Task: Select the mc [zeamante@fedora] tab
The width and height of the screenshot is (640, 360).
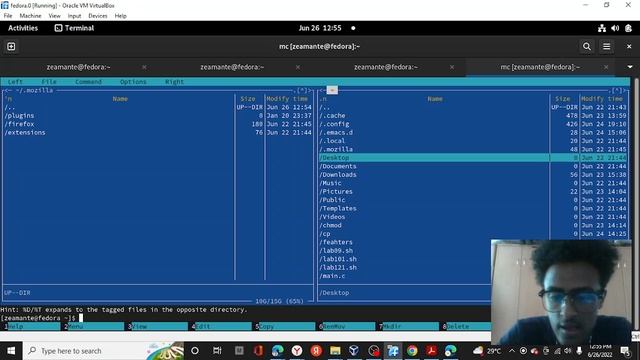Action: coord(540,67)
